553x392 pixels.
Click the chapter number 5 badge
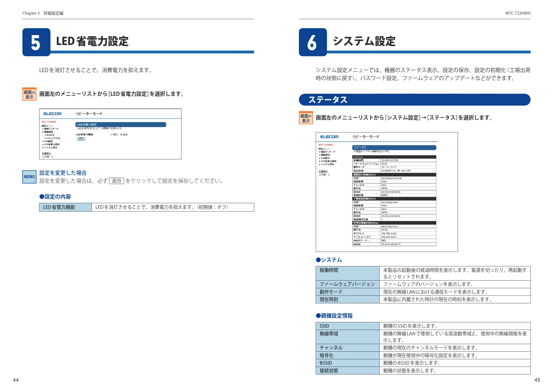point(36,42)
